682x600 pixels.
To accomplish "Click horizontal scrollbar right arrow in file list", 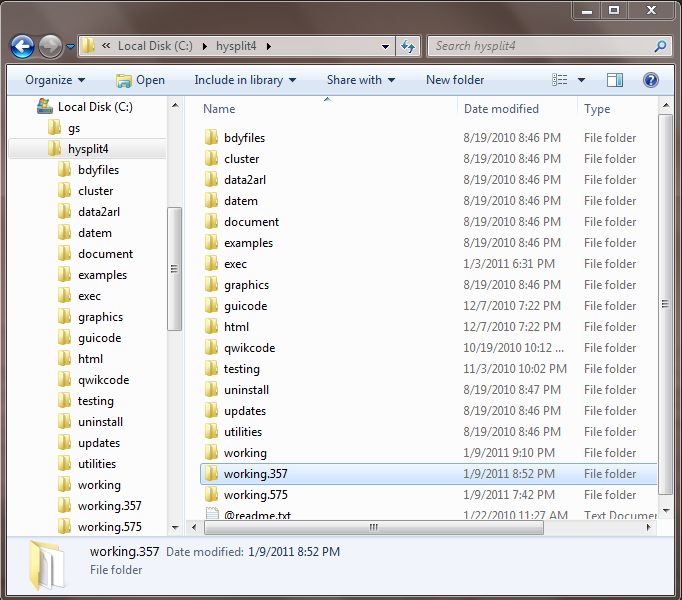I will click(x=649, y=527).
